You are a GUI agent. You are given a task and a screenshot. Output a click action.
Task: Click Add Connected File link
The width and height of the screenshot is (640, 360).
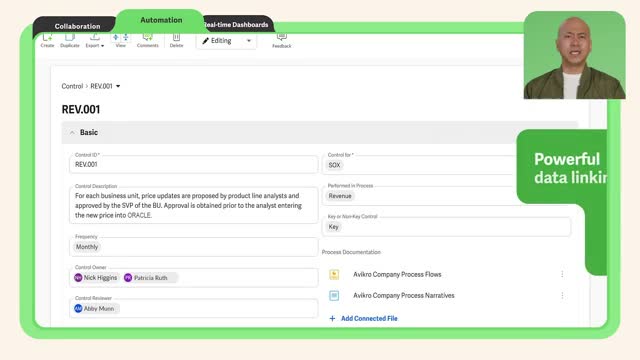(363, 318)
